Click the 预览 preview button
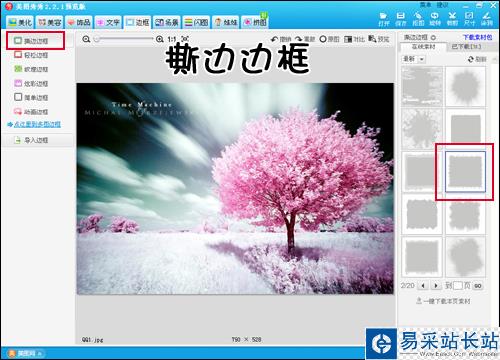The image size is (500, 360). pyautogui.click(x=379, y=39)
